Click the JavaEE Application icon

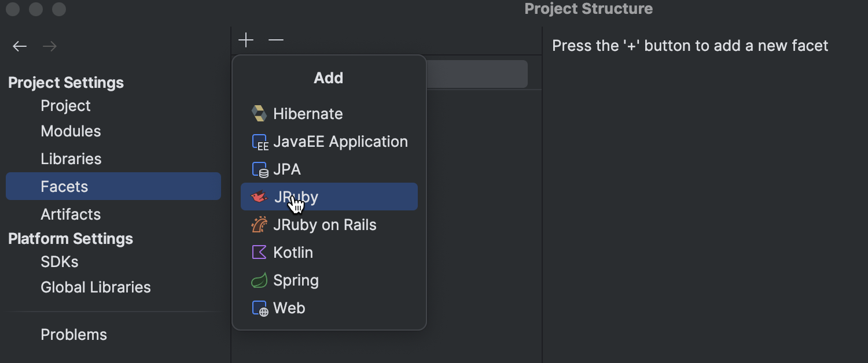[x=260, y=141]
